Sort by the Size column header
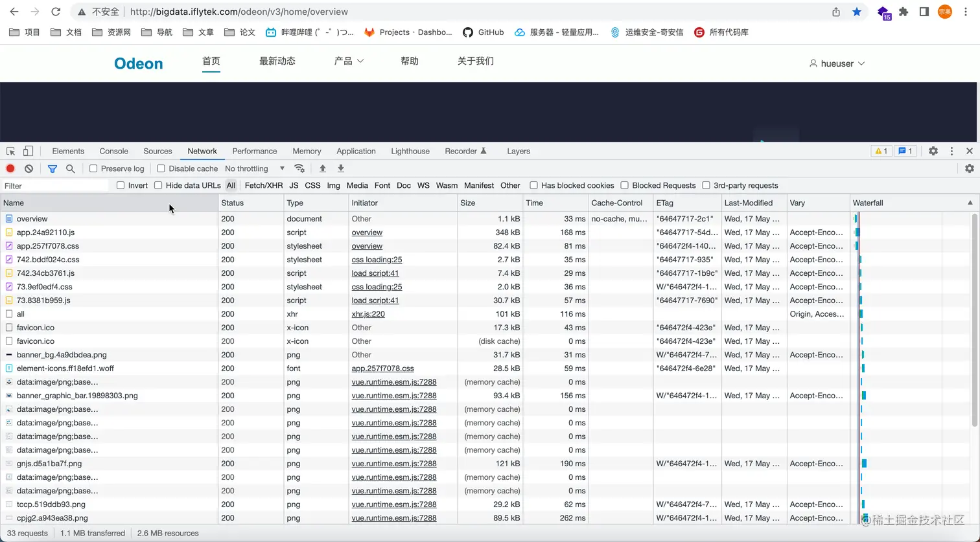The height and width of the screenshot is (542, 980). (x=490, y=203)
